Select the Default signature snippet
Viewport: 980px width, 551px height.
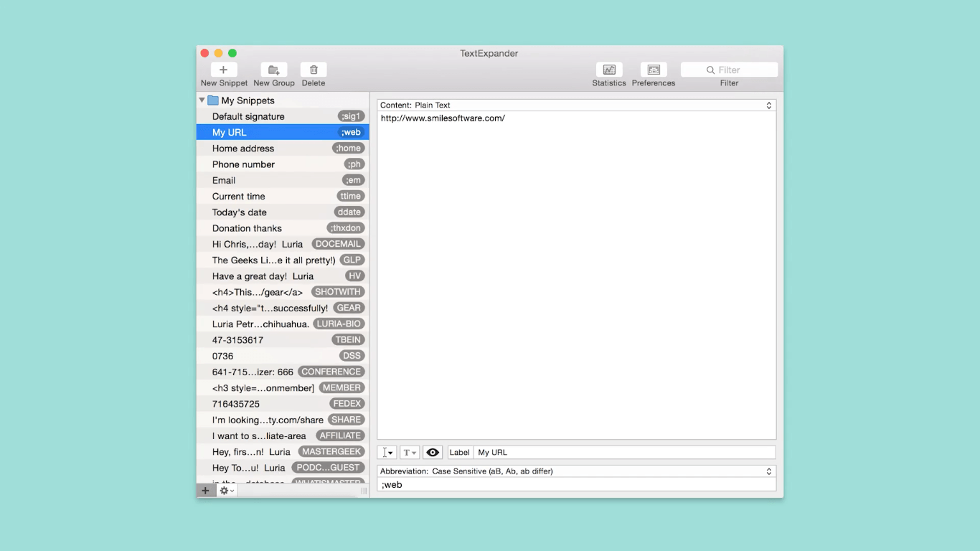[x=248, y=116]
